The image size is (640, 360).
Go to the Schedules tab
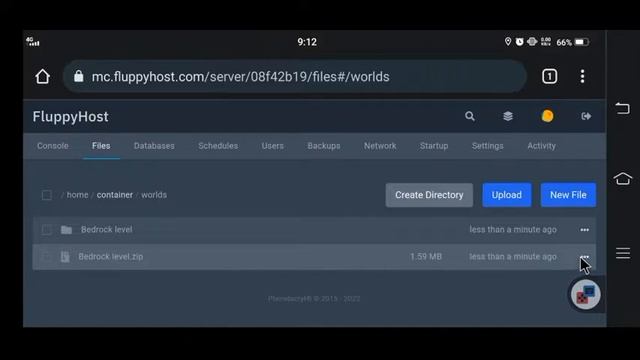[218, 146]
